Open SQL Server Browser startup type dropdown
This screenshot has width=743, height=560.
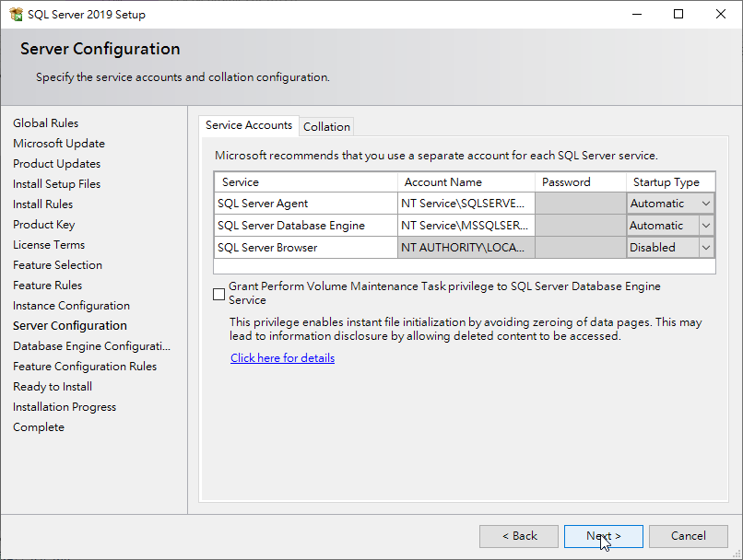(x=705, y=248)
